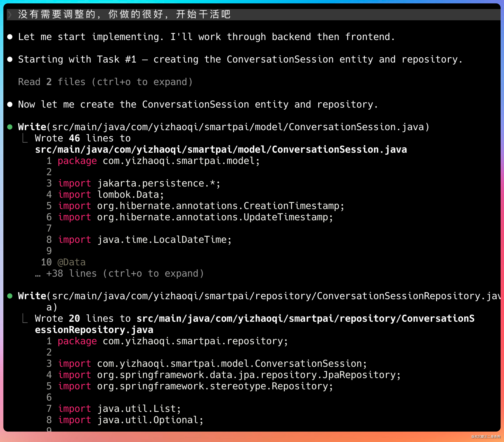This screenshot has width=504, height=442.
Task: Click the @Data annotation on line 10
Action: pos(71,262)
